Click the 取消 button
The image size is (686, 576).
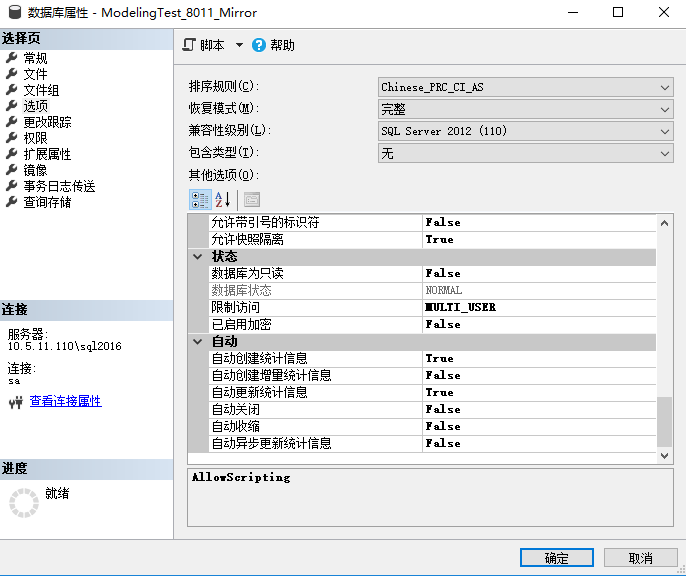[640, 558]
